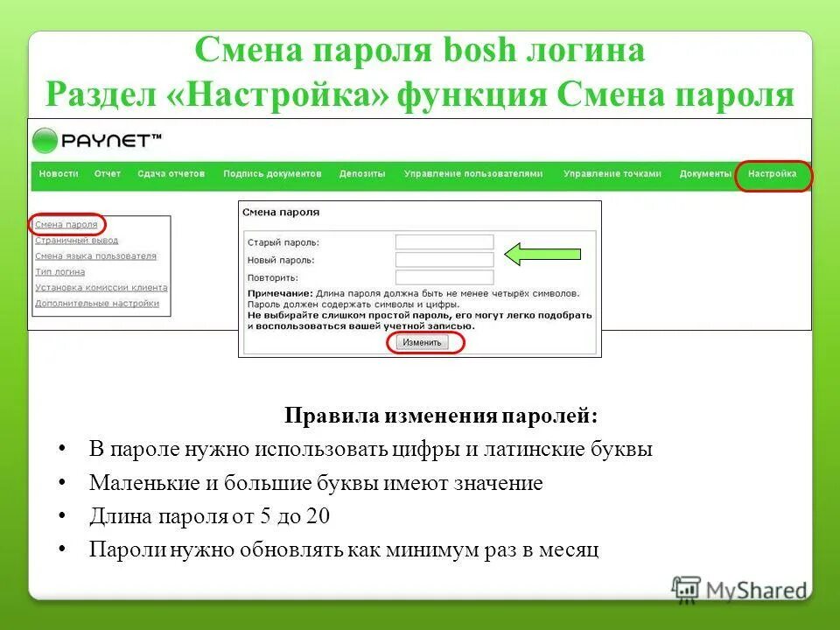
Task: Select Управление пользователями in navigation
Action: point(474,173)
